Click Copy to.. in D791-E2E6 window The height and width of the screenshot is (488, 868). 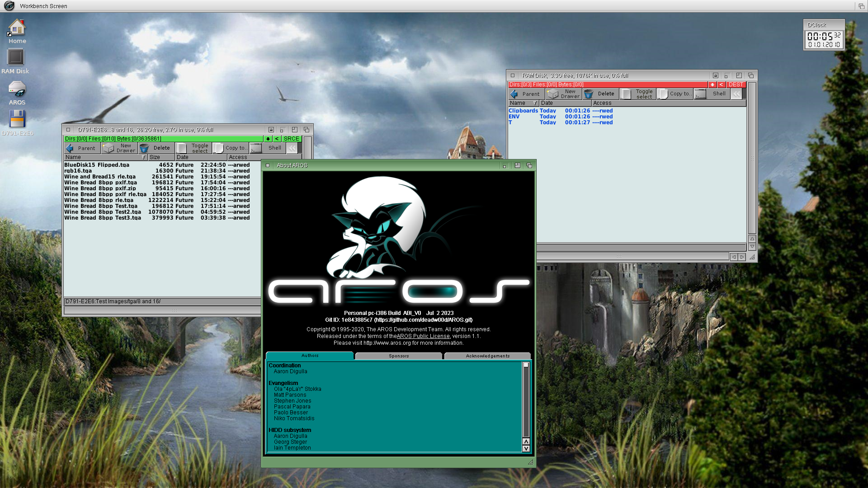tap(230, 148)
